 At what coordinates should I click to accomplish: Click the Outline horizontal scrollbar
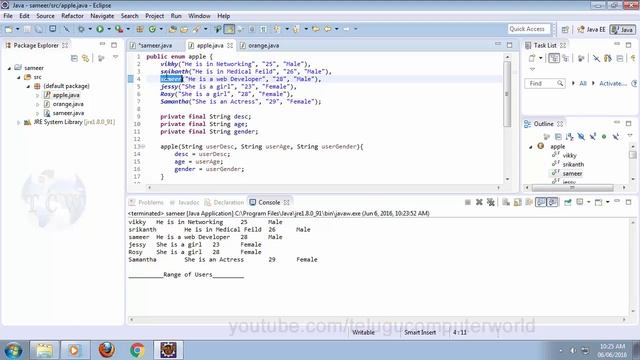coord(572,188)
